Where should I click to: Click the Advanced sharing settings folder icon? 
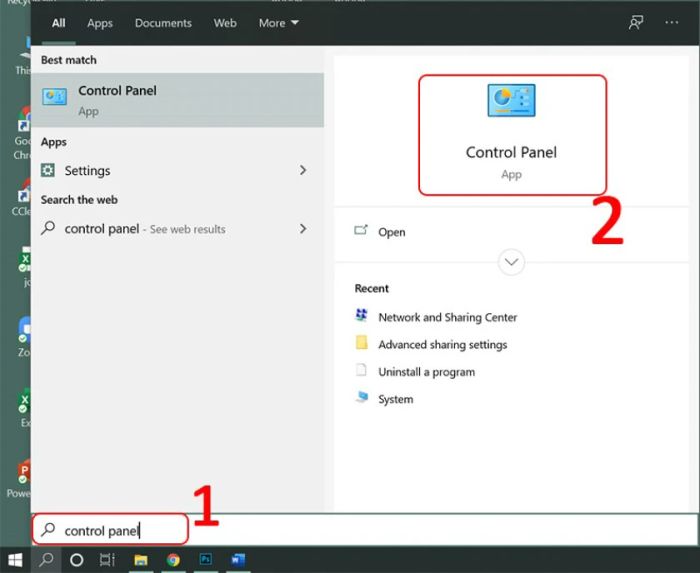[x=361, y=342]
